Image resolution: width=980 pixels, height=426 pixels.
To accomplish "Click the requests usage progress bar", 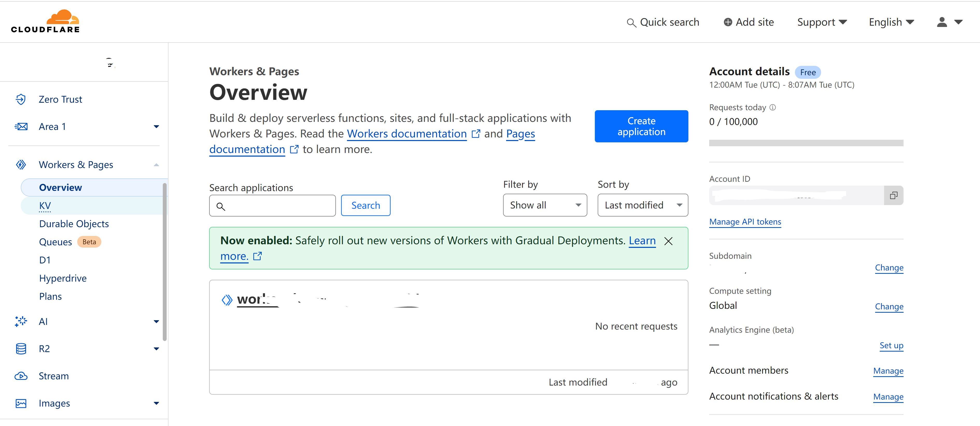I will click(806, 143).
